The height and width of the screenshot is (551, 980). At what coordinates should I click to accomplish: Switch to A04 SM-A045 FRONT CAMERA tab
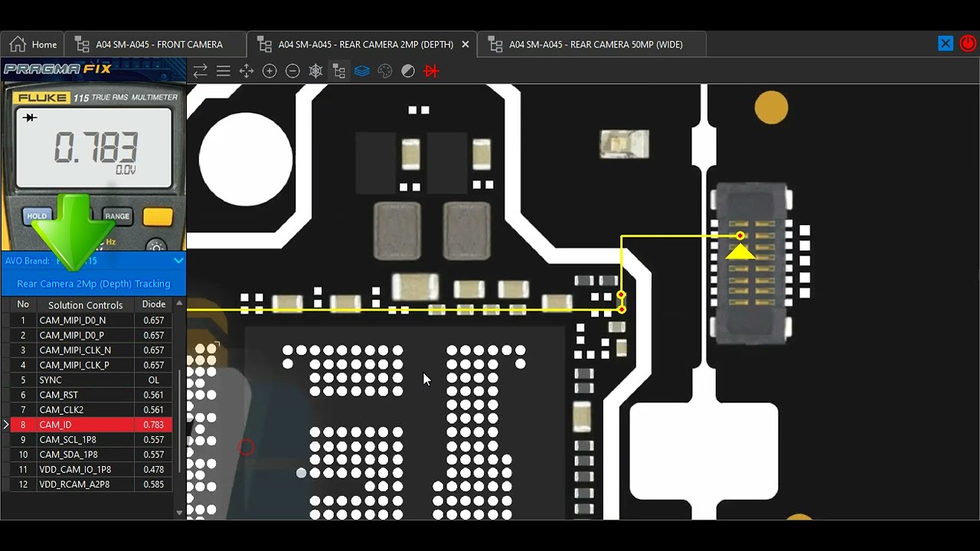(155, 44)
